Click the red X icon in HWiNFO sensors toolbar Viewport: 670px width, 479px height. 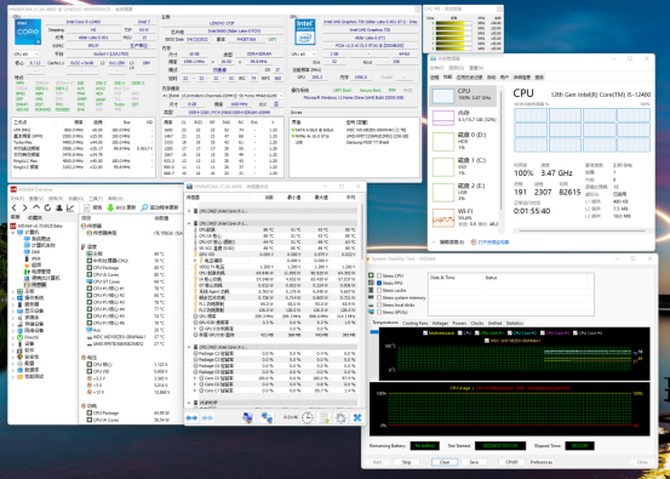pos(356,417)
